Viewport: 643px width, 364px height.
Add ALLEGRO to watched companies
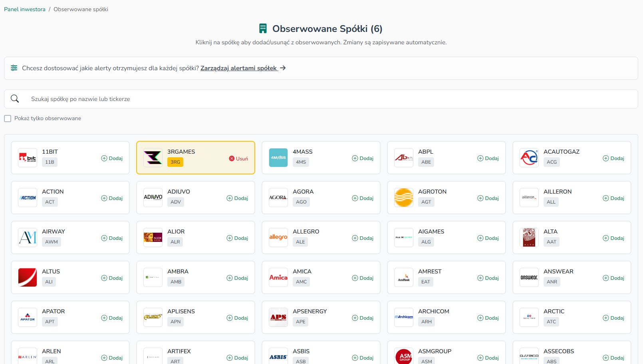[x=363, y=238]
